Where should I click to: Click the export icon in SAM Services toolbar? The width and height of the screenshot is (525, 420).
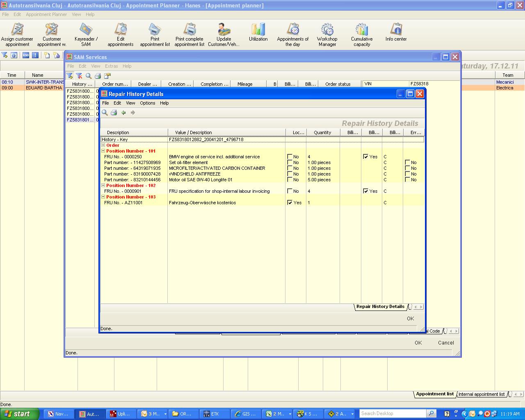point(107,76)
